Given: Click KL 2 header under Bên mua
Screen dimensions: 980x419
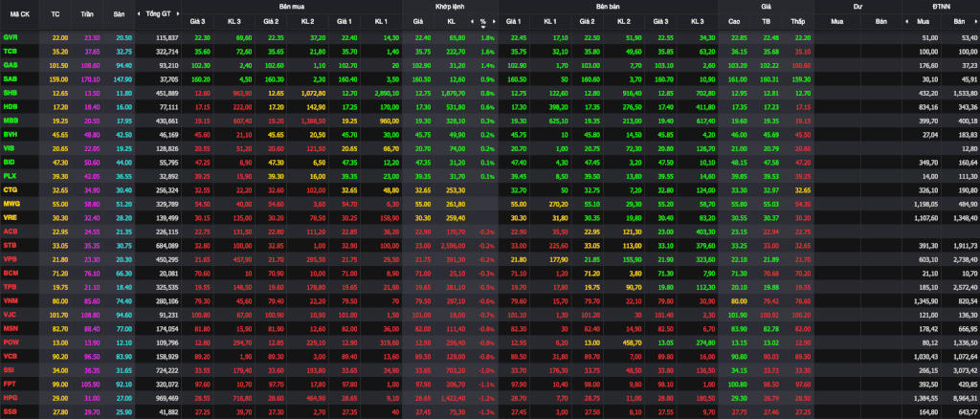Looking at the screenshot, I should tap(307, 21).
